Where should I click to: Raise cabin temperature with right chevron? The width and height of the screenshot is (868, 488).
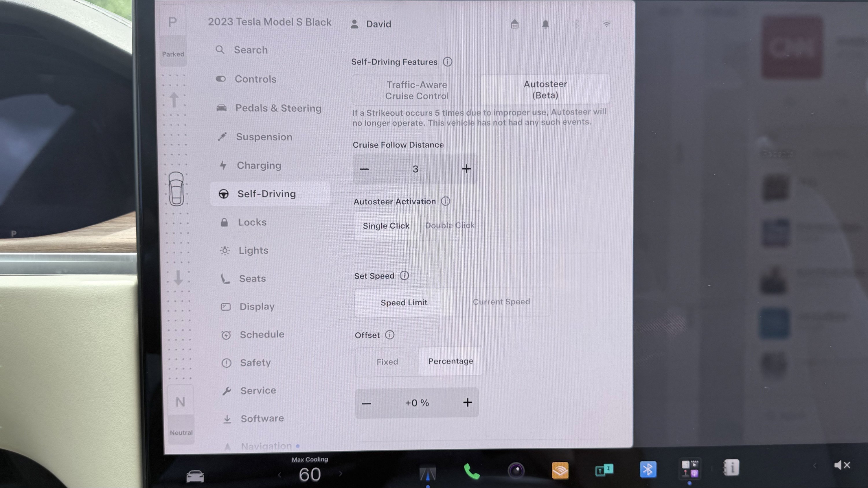pos(341,474)
